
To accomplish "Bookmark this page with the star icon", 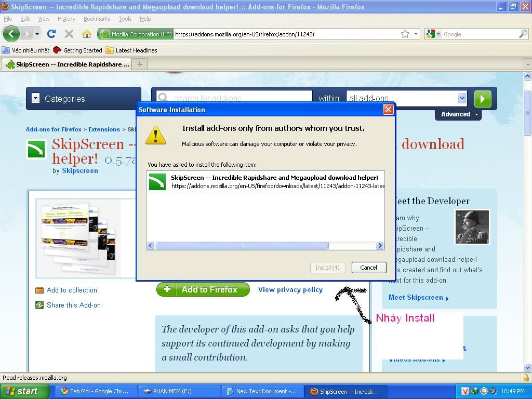I will click(x=405, y=34).
